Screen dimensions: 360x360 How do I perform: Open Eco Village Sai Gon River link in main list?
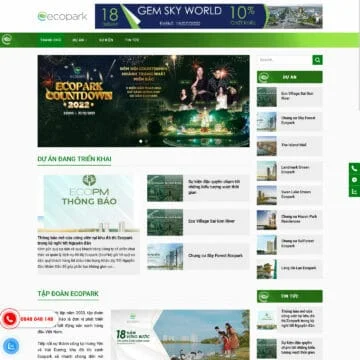(x=212, y=221)
